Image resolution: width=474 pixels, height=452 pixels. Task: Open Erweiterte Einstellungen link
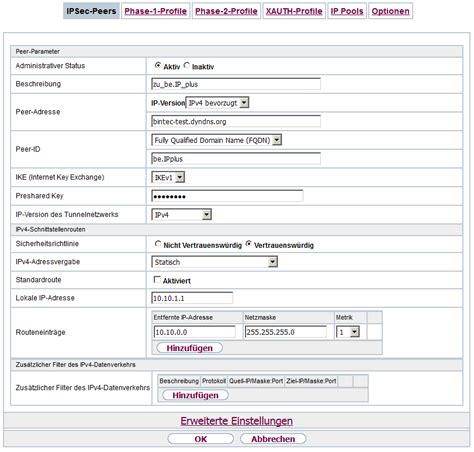coord(237,421)
